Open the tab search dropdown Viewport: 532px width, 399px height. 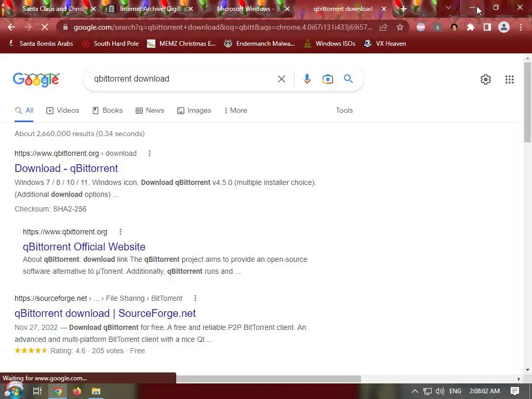(x=448, y=7)
